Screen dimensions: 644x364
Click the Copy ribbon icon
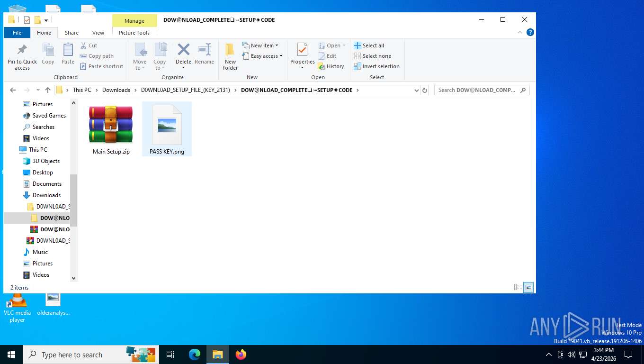[48, 54]
